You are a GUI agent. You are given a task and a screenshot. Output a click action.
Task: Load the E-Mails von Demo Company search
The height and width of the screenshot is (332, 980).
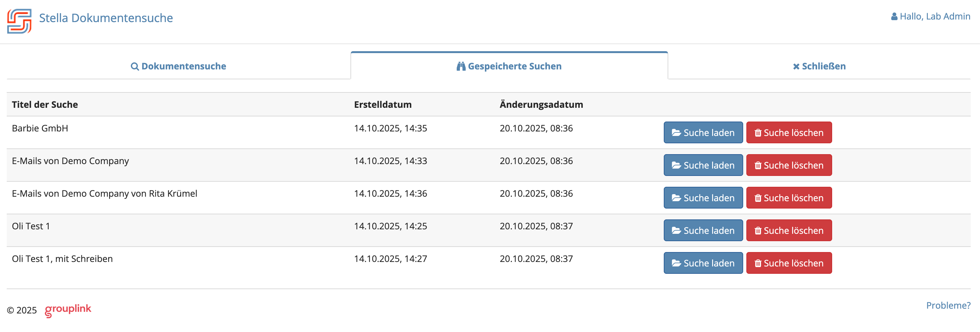[x=703, y=165]
